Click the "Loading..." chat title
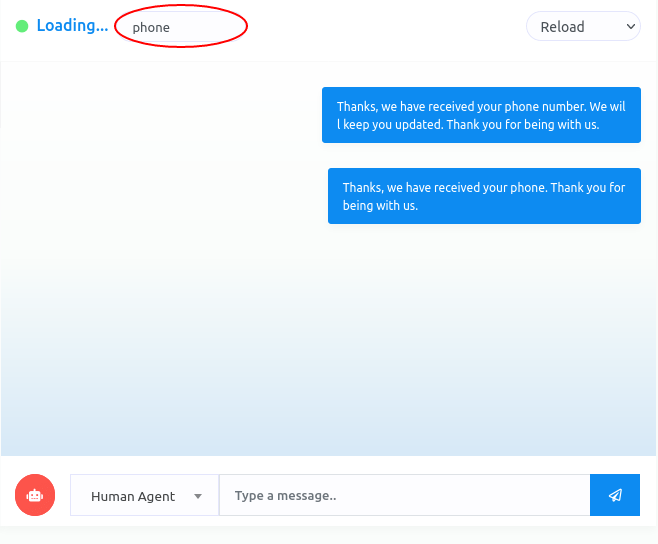658x544 pixels. [72, 26]
